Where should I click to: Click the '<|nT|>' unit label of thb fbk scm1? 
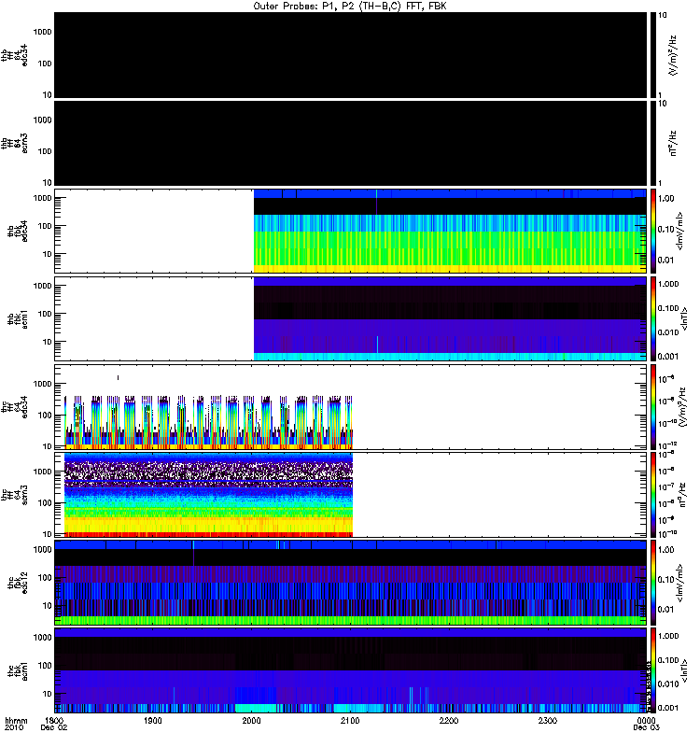[684, 319]
